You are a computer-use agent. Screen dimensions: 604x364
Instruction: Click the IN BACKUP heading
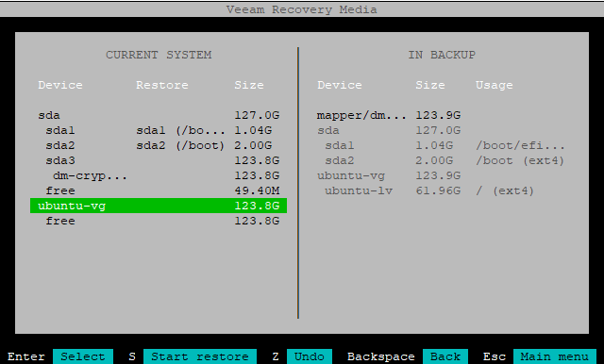442,55
